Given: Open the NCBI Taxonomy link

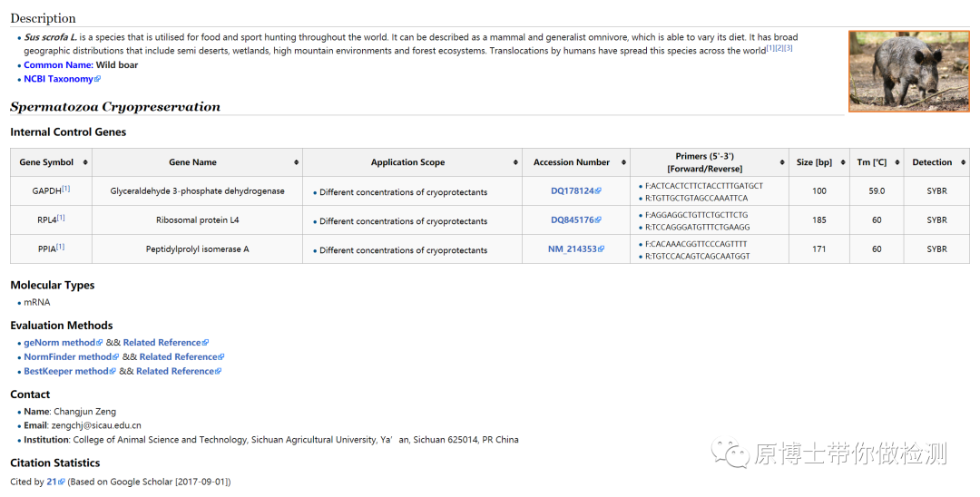Looking at the screenshot, I should click(58, 79).
